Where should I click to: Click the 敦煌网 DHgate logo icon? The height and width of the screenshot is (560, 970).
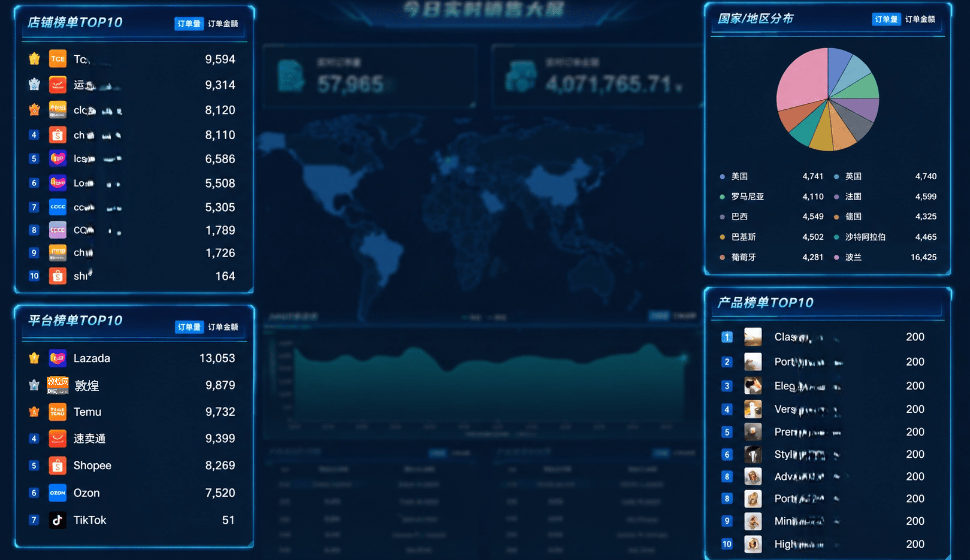pyautogui.click(x=58, y=385)
